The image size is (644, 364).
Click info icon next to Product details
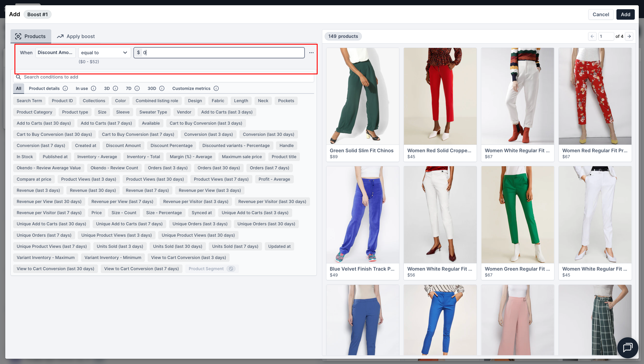tap(65, 88)
